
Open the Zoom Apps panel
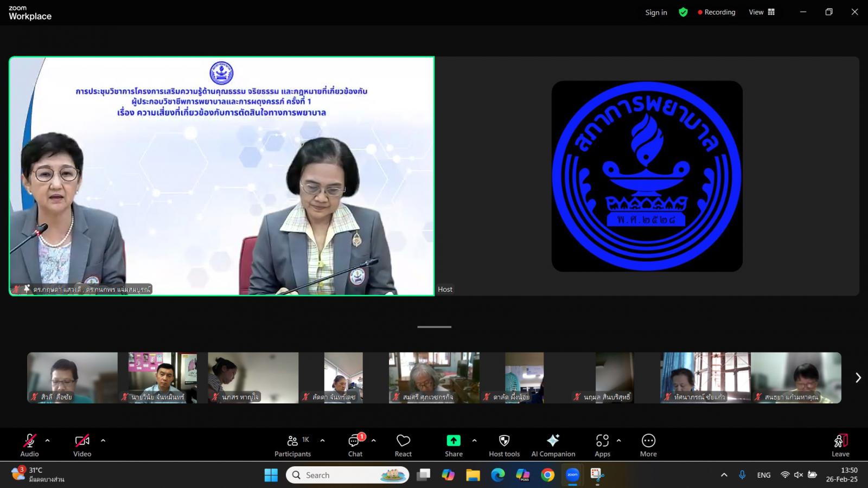coord(602,445)
